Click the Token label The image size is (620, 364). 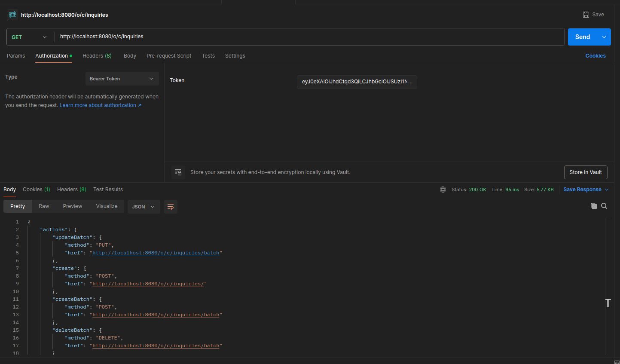click(177, 80)
